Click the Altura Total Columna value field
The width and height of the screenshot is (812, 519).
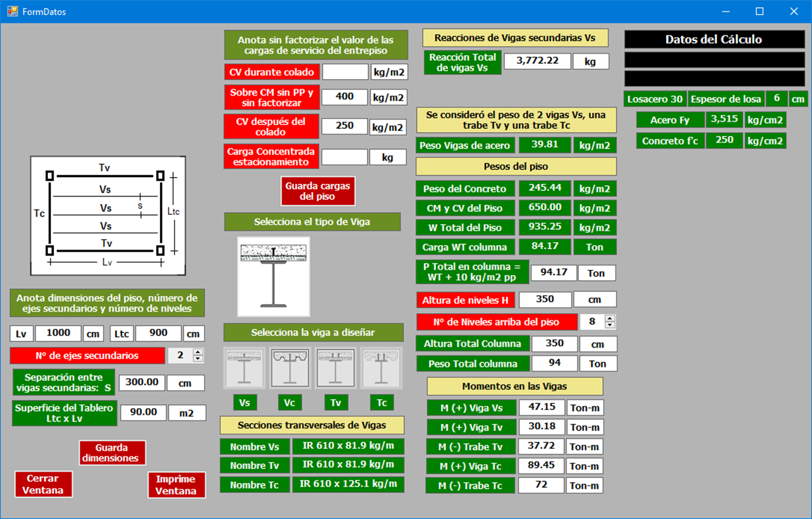coord(555,344)
